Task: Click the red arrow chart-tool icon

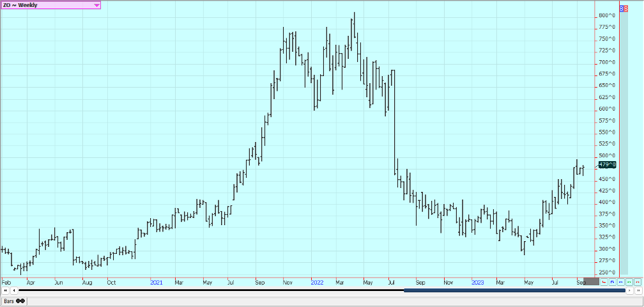Action: coord(604,282)
